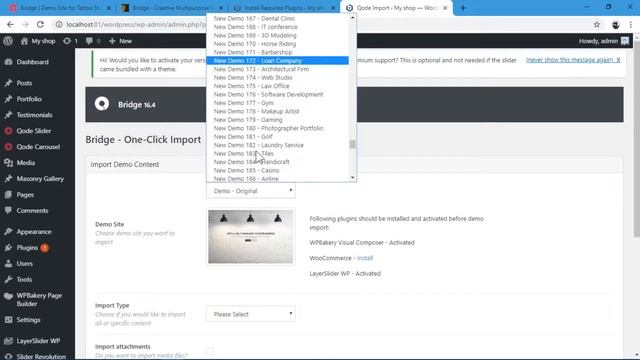Choose New Demo 176 - Software Development
The image size is (640, 360).
click(278, 94)
